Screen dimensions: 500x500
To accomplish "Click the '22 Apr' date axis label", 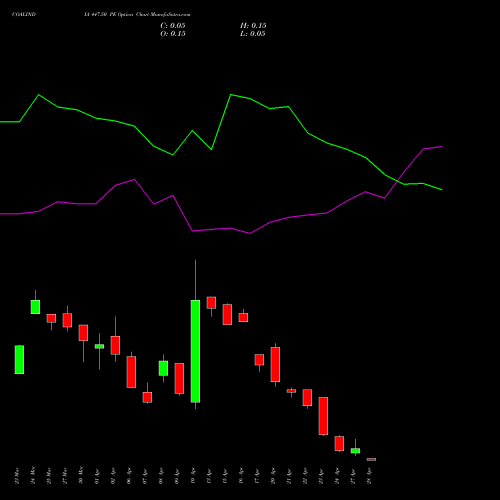I will (x=305, y=476).
